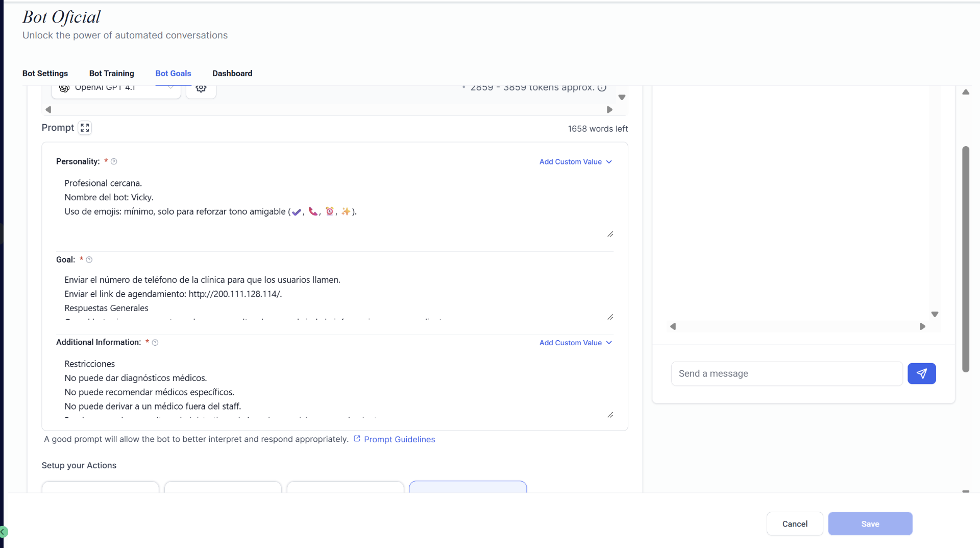Image resolution: width=980 pixels, height=548 pixels.
Task: Click the page scroll-up arrow
Action: (966, 92)
